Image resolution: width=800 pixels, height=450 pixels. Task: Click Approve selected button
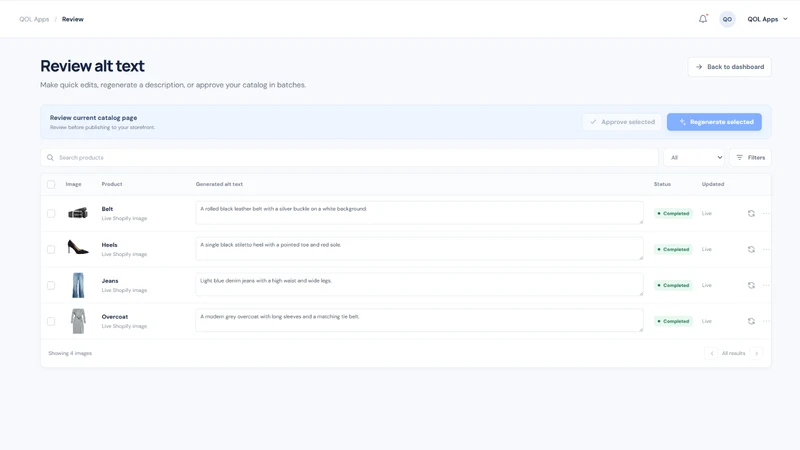coord(622,122)
